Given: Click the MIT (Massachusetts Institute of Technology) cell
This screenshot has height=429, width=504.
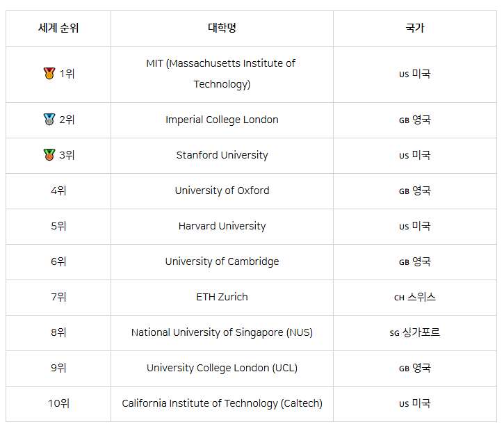Looking at the screenshot, I should point(222,74).
